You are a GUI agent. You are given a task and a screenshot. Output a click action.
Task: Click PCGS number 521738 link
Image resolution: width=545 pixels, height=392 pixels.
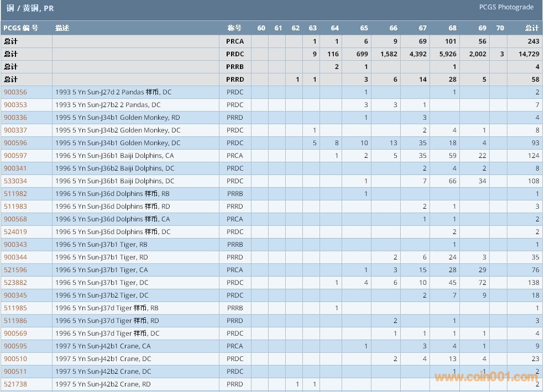(15, 384)
